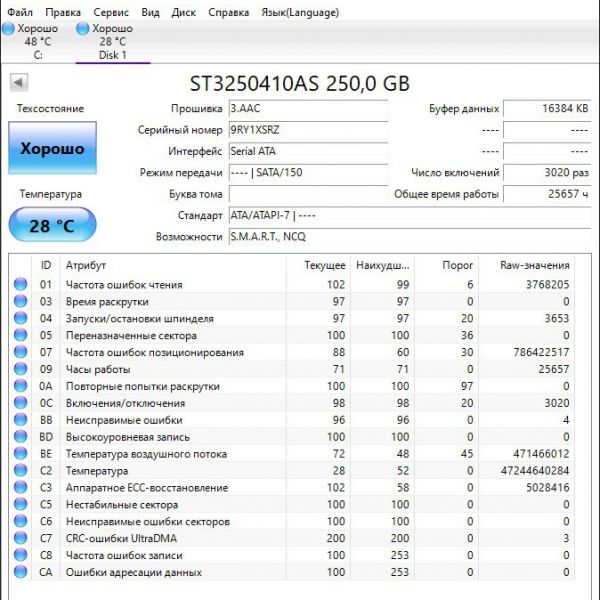This screenshot has height=600, width=600.
Task: Open the Диск menu
Action: tap(184, 12)
